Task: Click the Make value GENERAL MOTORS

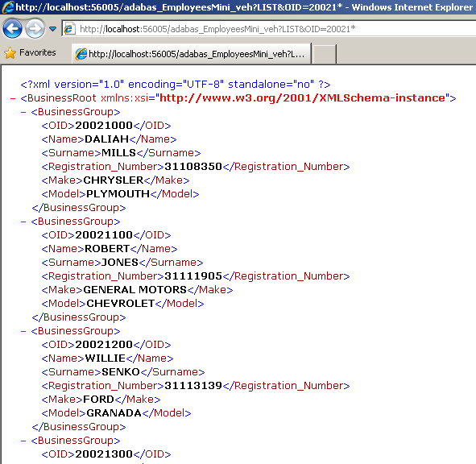Action: 135,290
